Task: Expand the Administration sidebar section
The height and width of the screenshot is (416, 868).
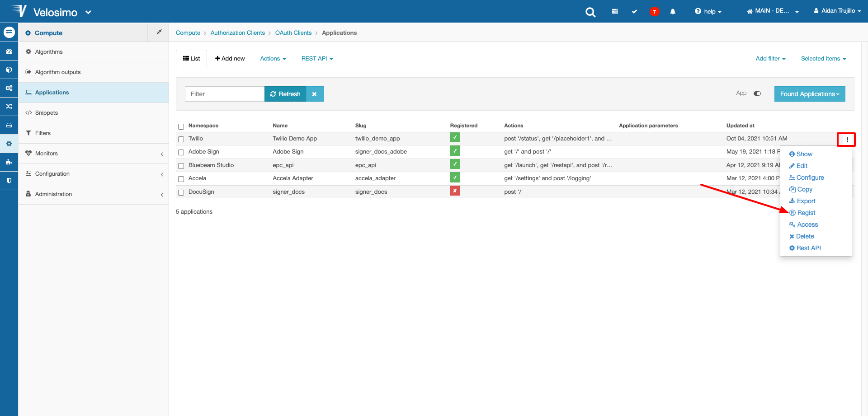Action: click(94, 194)
